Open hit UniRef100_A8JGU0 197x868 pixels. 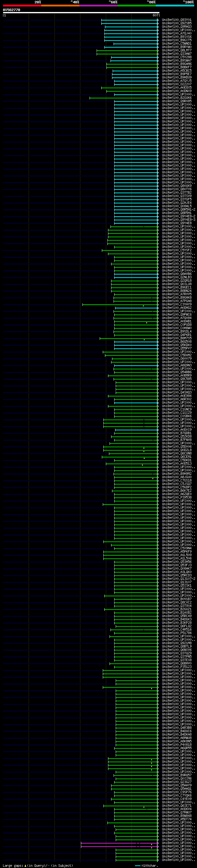[176, 477]
